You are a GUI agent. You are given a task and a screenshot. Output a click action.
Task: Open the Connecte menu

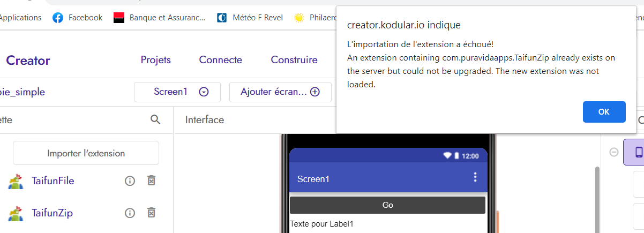click(x=221, y=60)
